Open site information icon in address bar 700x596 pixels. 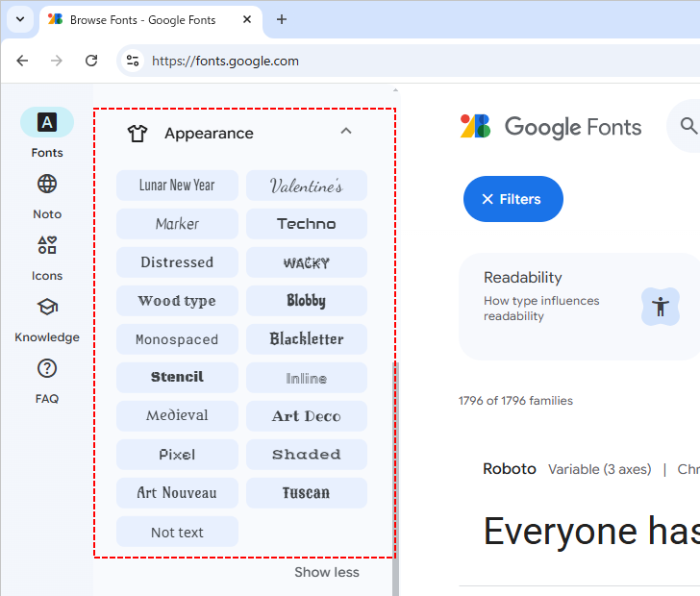pos(133,61)
